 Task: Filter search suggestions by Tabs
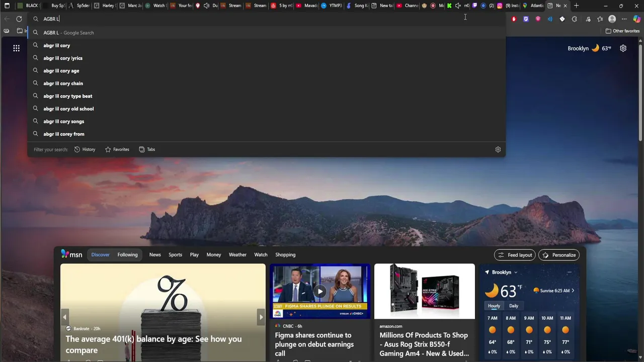click(x=147, y=149)
